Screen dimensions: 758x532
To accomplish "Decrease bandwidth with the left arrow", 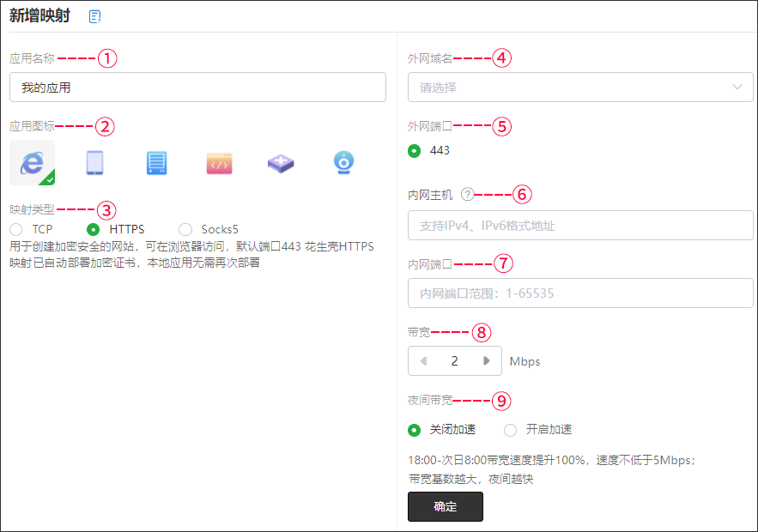I will coord(423,361).
